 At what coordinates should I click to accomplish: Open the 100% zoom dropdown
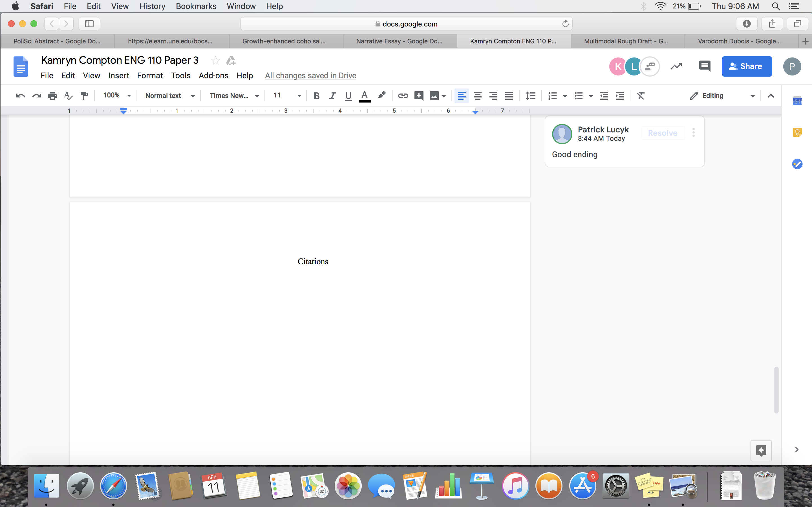[117, 95]
